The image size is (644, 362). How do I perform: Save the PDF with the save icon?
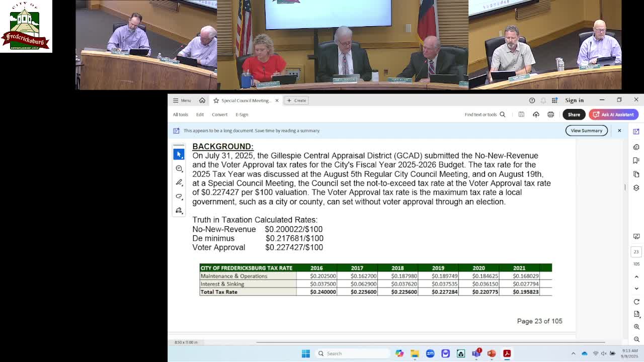pos(521,114)
